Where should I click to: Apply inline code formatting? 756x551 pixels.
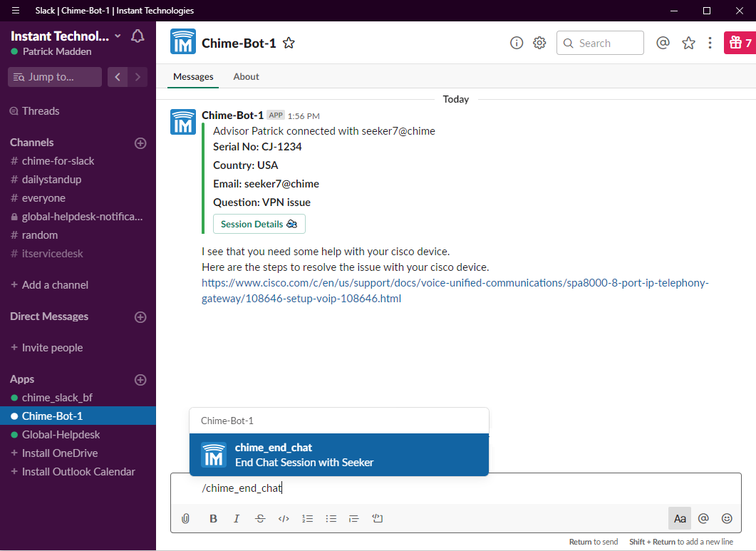coord(284,519)
